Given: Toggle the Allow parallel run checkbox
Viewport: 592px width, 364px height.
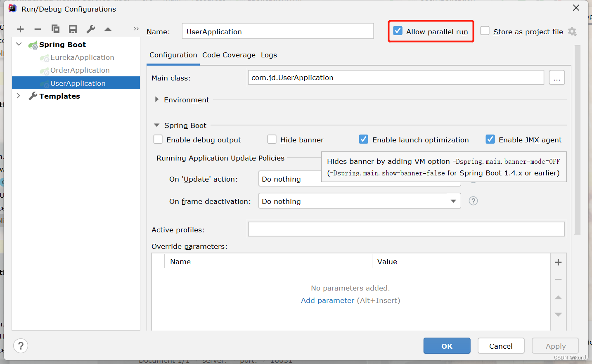Looking at the screenshot, I should [x=398, y=31].
